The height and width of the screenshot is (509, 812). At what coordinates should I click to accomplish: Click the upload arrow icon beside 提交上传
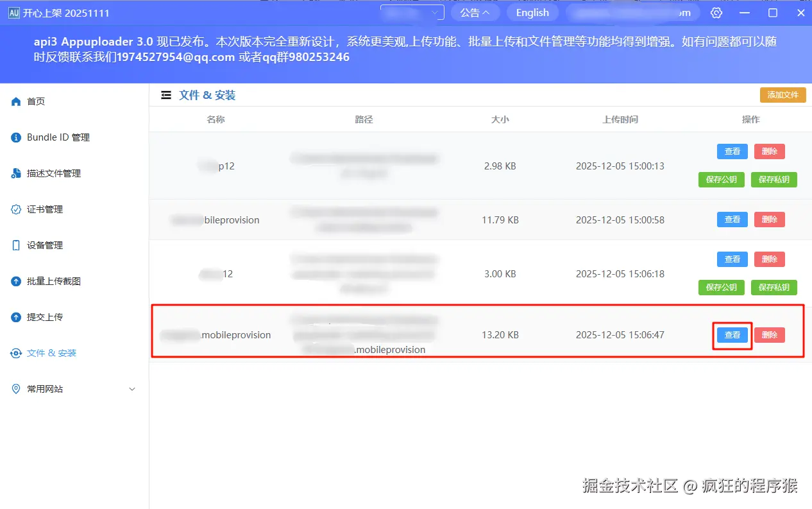click(x=17, y=317)
